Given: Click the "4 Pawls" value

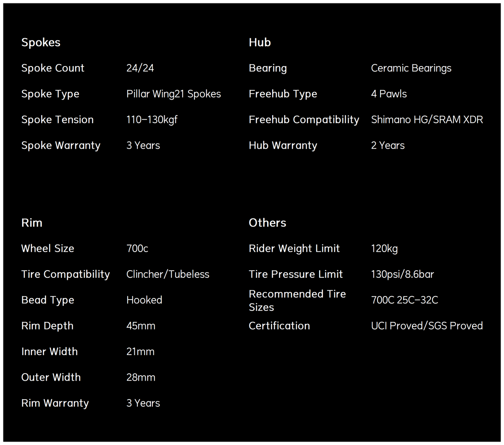Looking at the screenshot, I should 389,94.
